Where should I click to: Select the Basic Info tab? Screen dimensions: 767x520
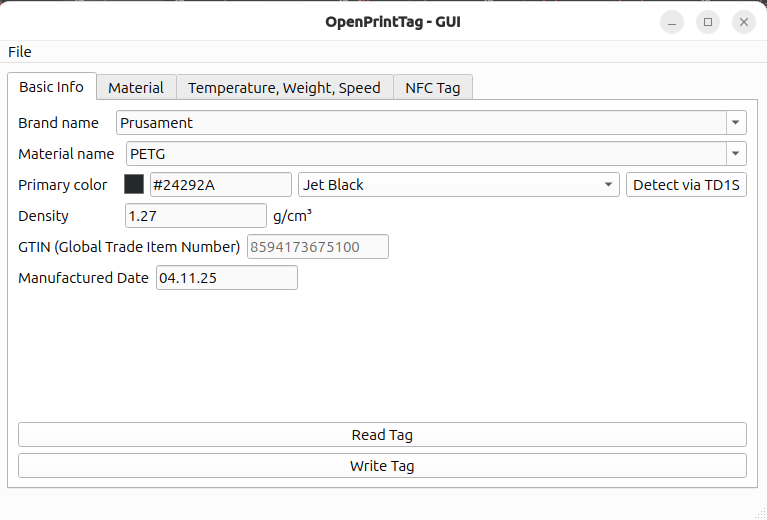[x=51, y=87]
